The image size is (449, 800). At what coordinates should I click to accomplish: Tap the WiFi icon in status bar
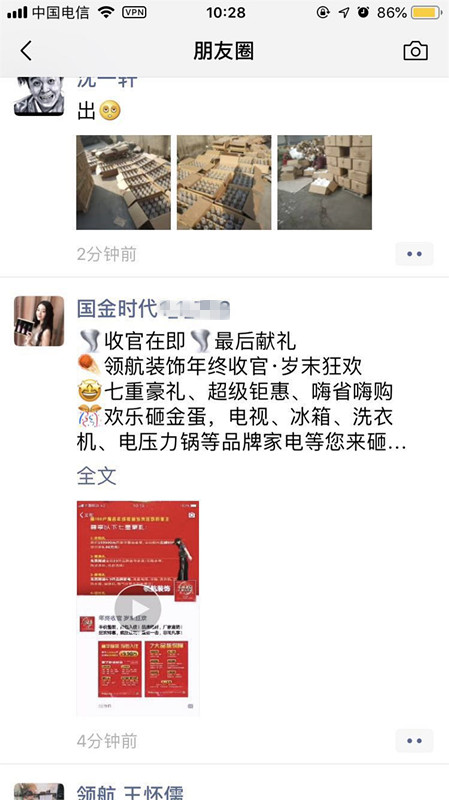point(106,13)
